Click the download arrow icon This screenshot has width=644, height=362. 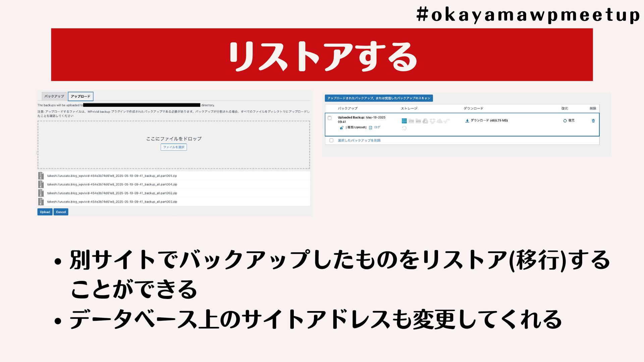(467, 121)
